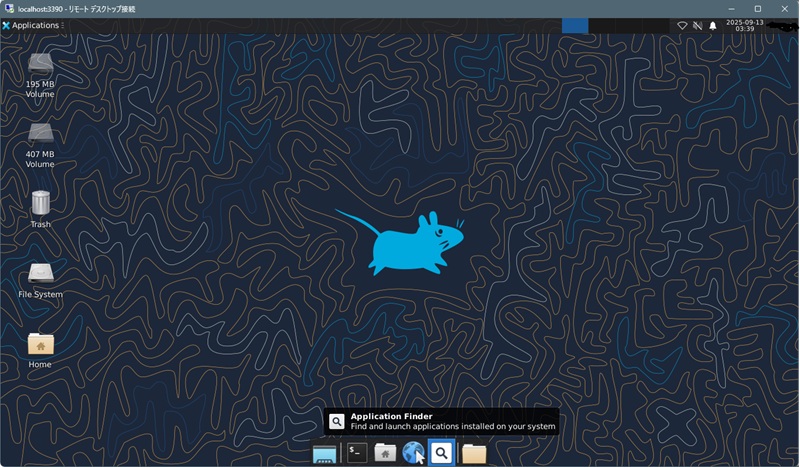The width and height of the screenshot is (800, 467).
Task: Click the network status tray icon
Action: pyautogui.click(x=682, y=26)
